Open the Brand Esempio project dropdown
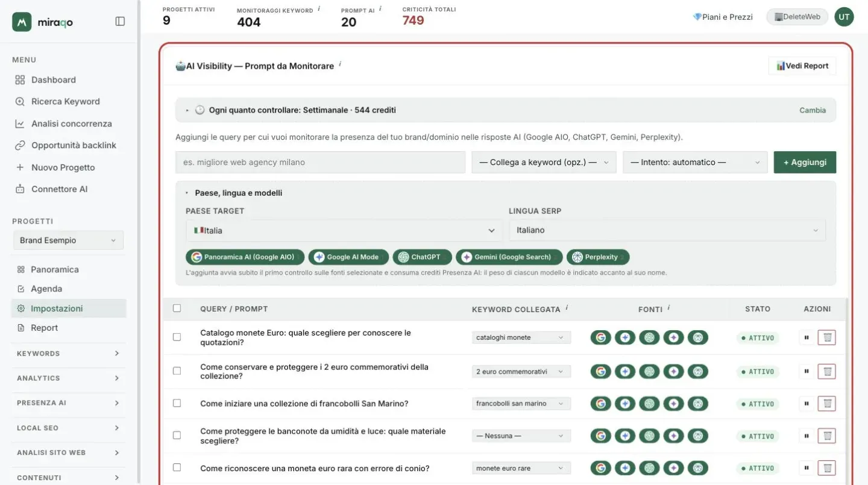 [68, 240]
